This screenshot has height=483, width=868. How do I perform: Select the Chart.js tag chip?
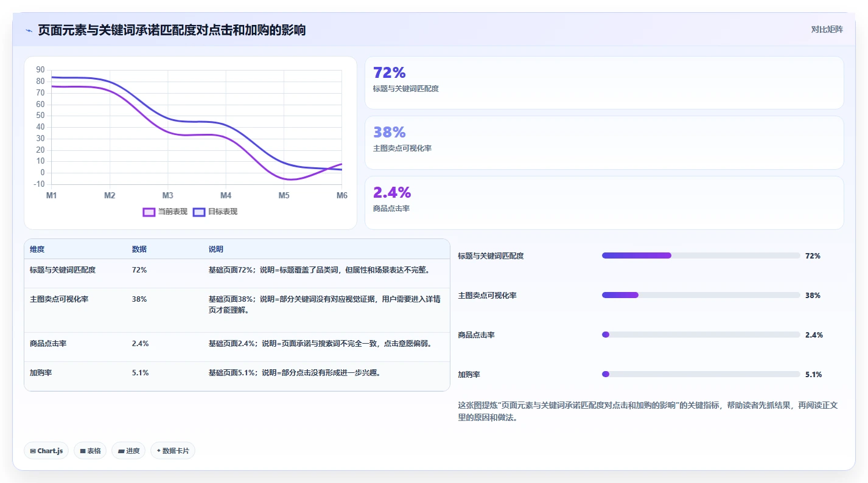pos(46,451)
